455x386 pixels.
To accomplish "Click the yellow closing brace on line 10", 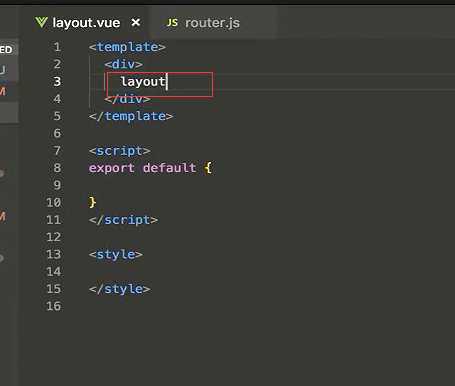I will [92, 202].
